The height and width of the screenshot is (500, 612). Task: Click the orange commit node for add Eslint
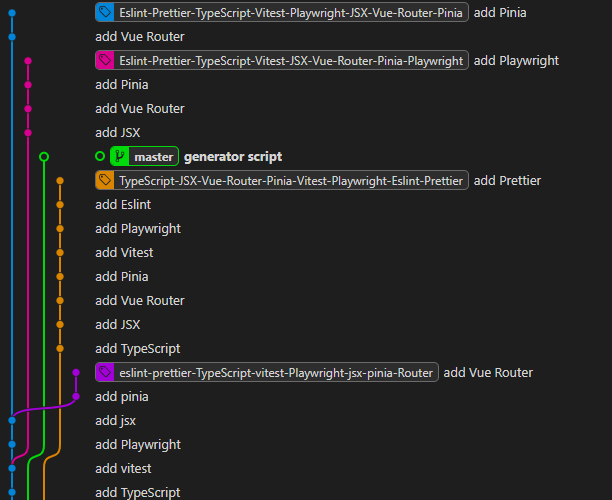[60, 205]
